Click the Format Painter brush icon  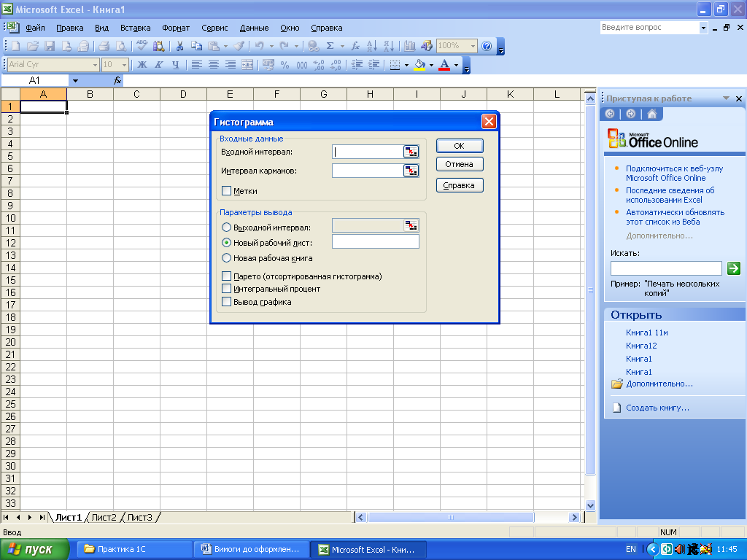239,46
